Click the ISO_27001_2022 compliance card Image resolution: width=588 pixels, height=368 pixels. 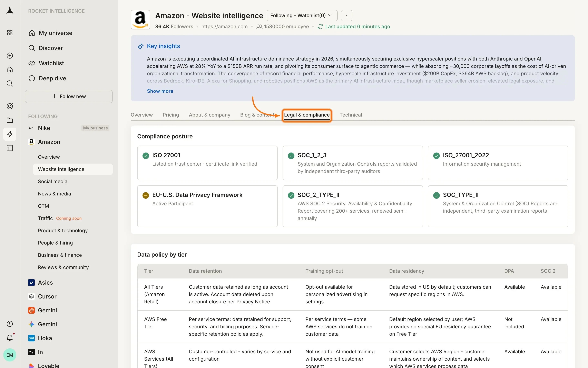coord(498,163)
